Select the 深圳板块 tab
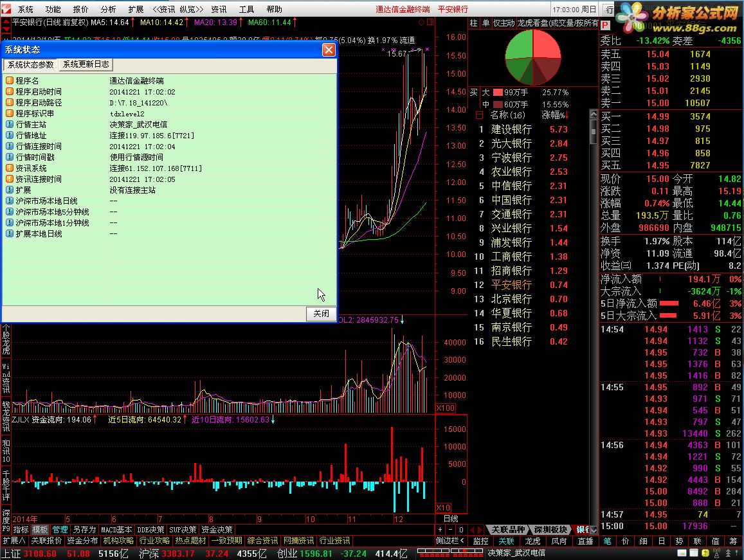Screen dimensions: 744x560 click(x=550, y=530)
